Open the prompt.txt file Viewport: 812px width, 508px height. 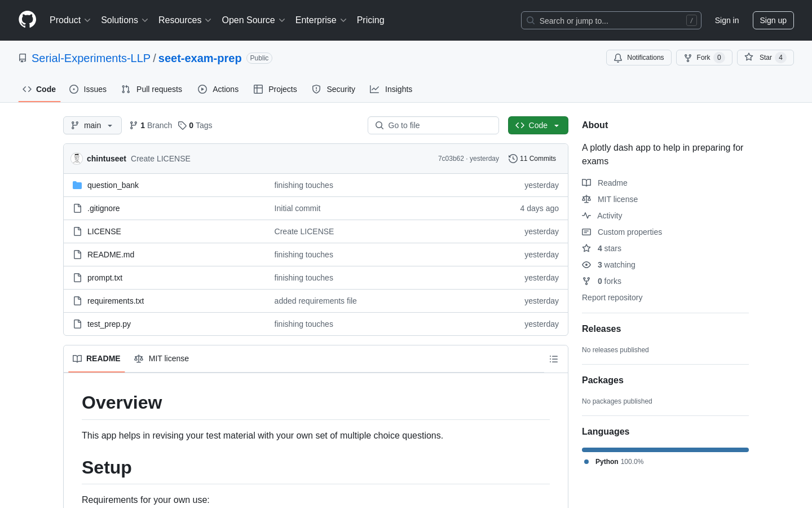[105, 278]
